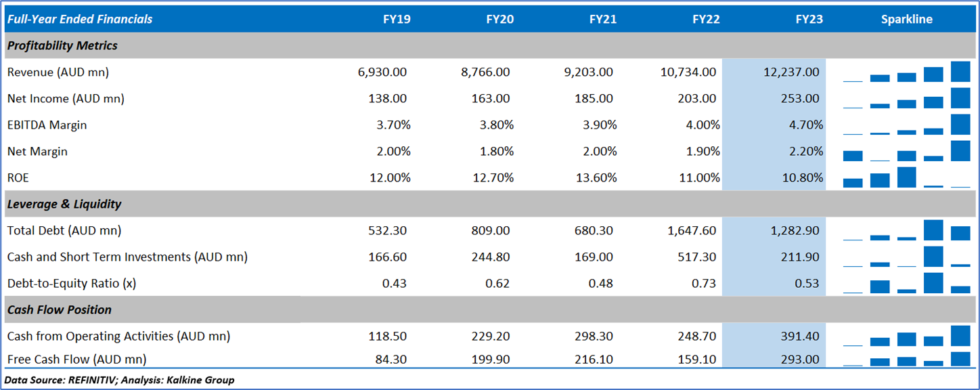Click the Cash Flow Position section header
Viewport: 980px width, 390px height.
click(60, 309)
